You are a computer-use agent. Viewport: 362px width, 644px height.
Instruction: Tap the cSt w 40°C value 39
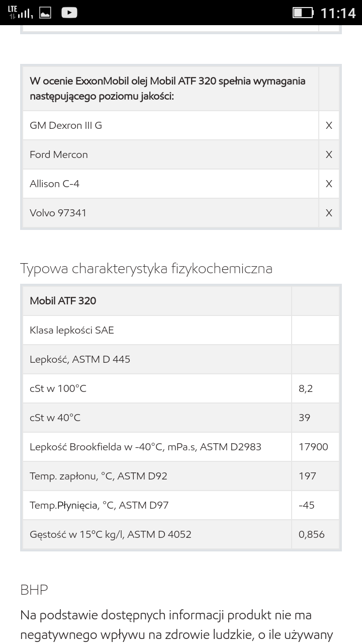click(304, 418)
